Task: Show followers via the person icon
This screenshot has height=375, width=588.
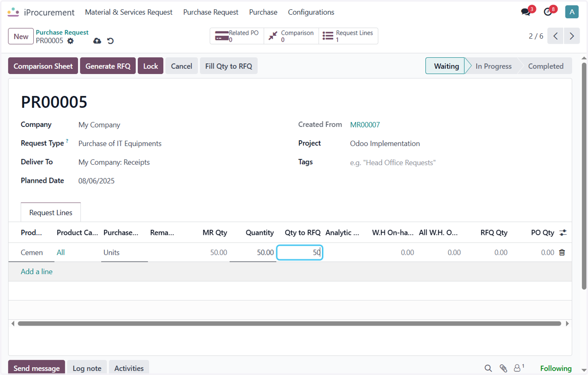Action: pos(519,368)
